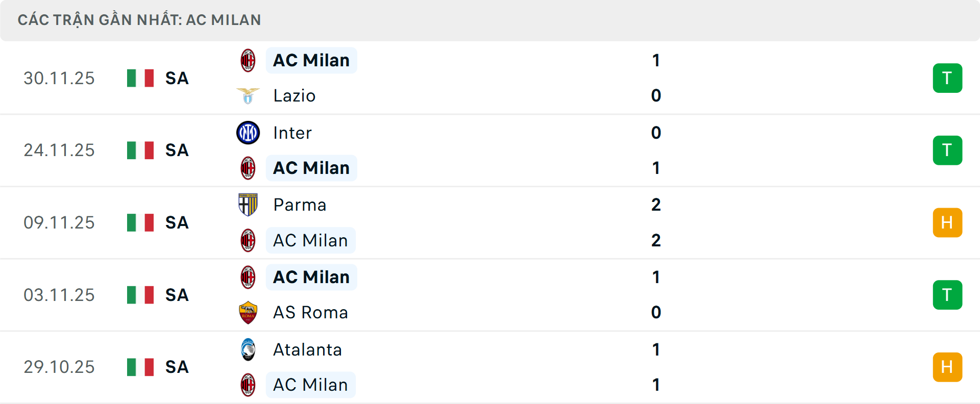Screen dimensions: 980x404
Task: Click the Inter Milan club badge
Action: pos(248,133)
